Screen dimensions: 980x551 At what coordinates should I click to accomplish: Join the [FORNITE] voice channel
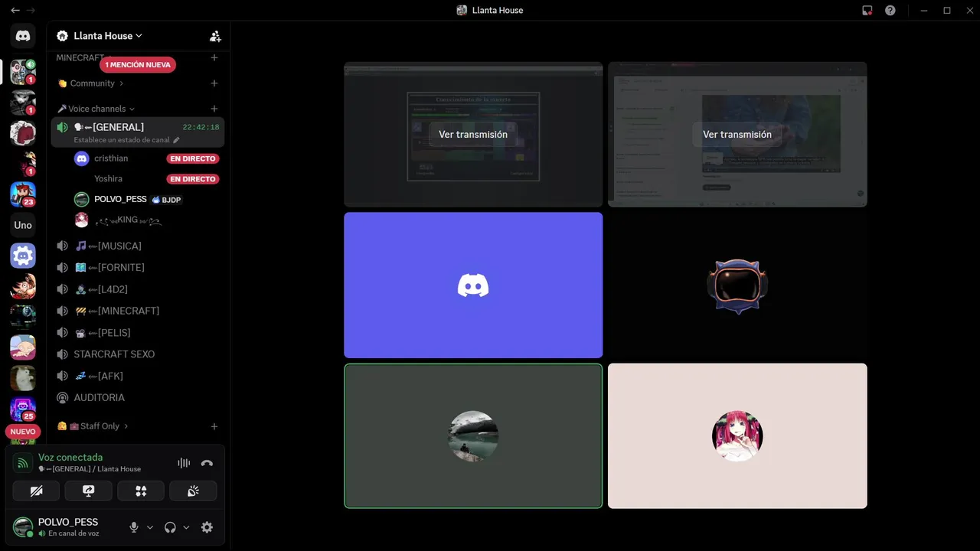click(138, 267)
